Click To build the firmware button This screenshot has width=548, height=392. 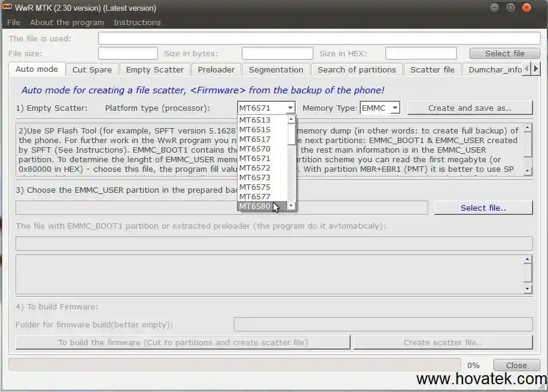(183, 342)
